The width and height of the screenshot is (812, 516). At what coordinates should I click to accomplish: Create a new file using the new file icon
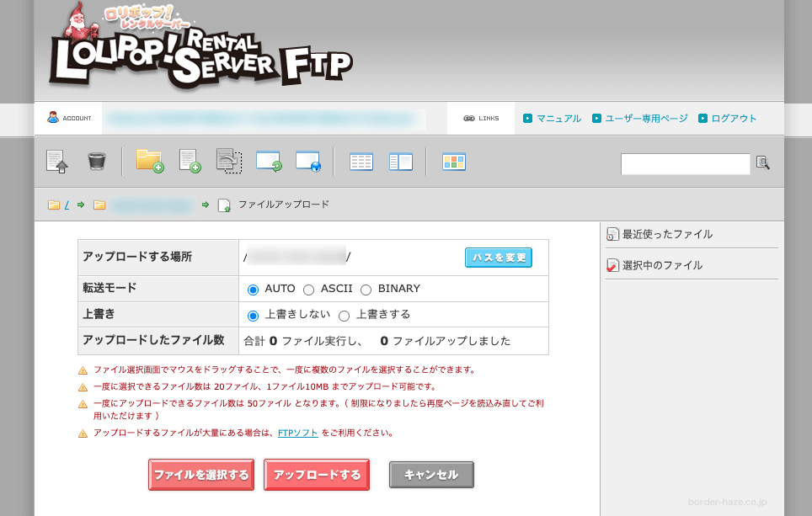coord(189,161)
